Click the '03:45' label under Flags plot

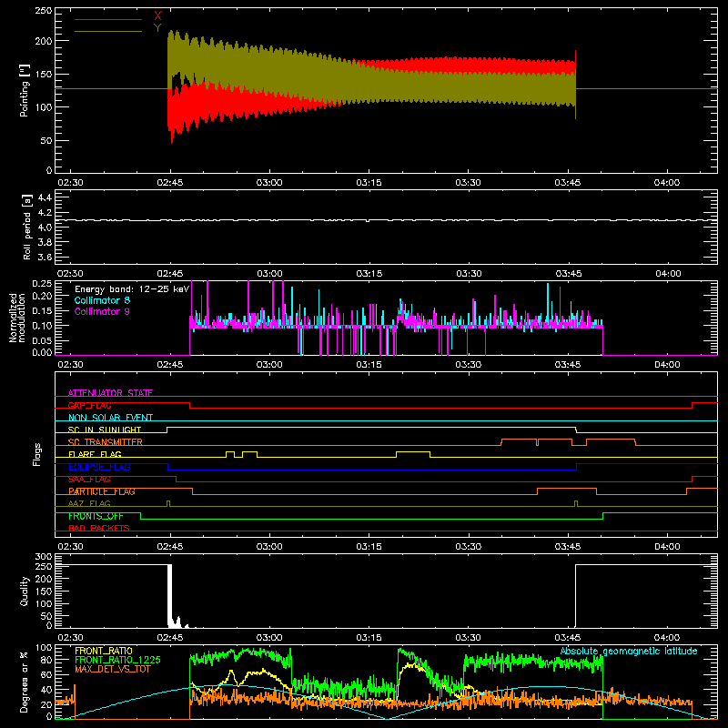[x=568, y=547]
